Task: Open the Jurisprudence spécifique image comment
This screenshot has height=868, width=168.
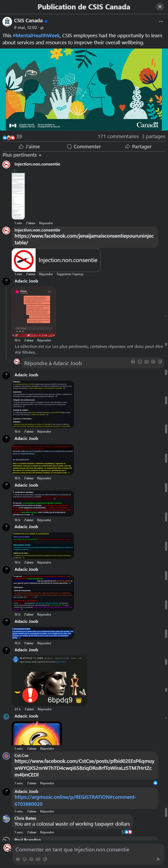Action: [x=43, y=503]
